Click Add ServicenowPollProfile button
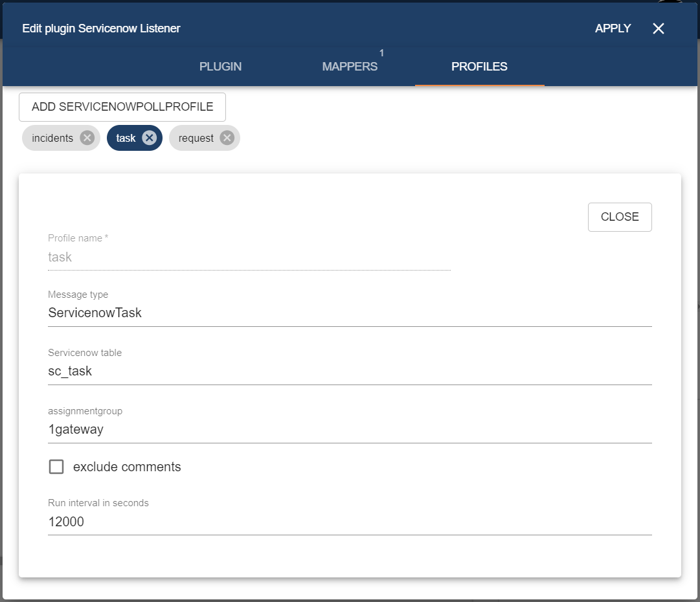This screenshot has width=700, height=602. 122,107
